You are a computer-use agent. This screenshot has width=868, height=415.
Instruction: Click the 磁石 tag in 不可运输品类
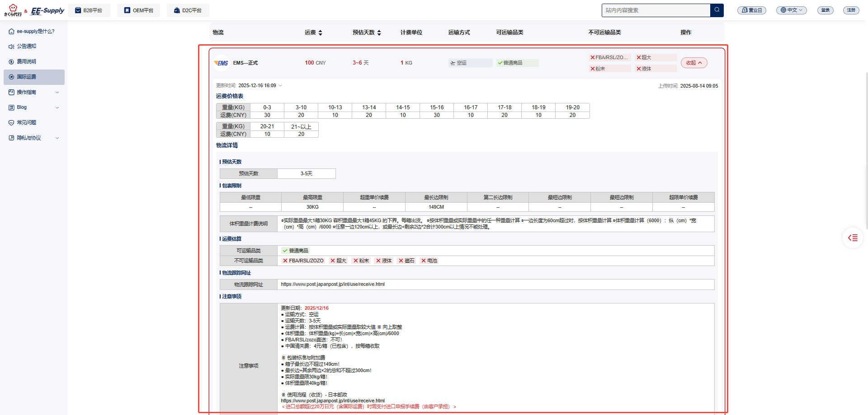click(406, 261)
